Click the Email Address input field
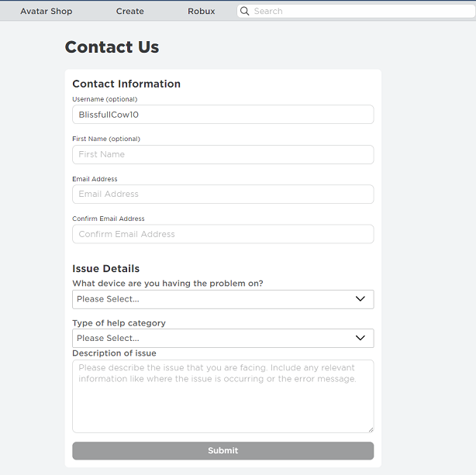476x475 pixels. click(223, 194)
